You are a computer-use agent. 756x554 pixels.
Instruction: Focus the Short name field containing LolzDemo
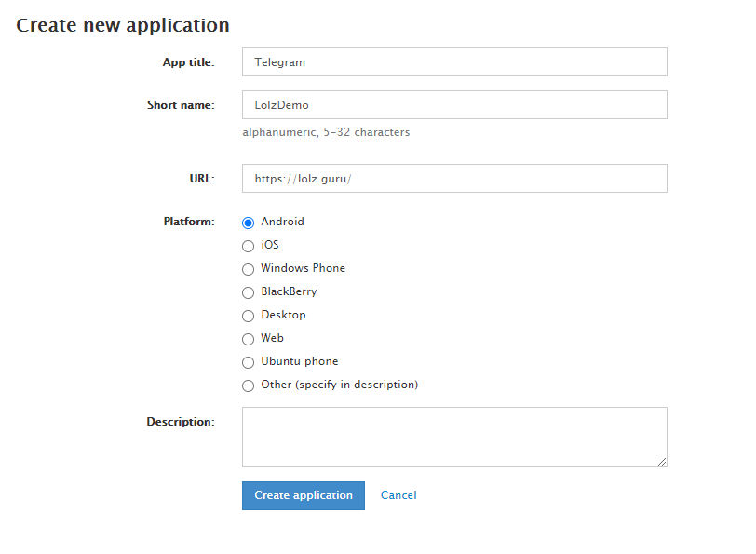454,105
